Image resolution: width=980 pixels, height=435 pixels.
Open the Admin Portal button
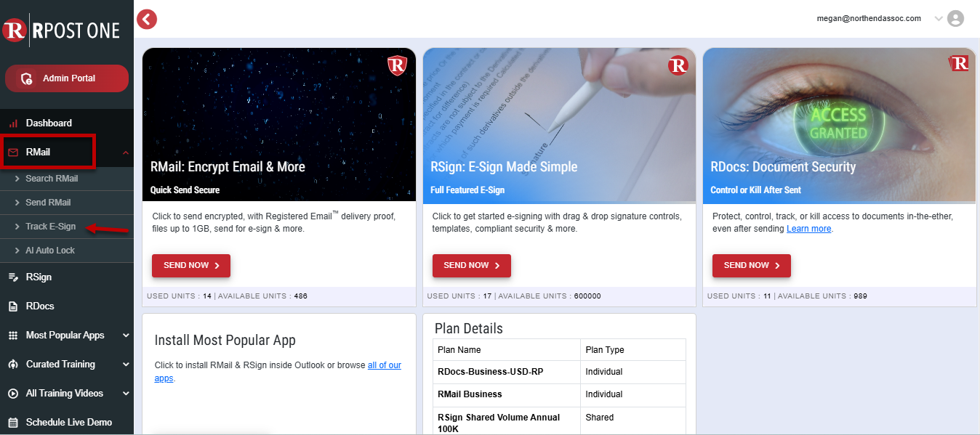(67, 78)
